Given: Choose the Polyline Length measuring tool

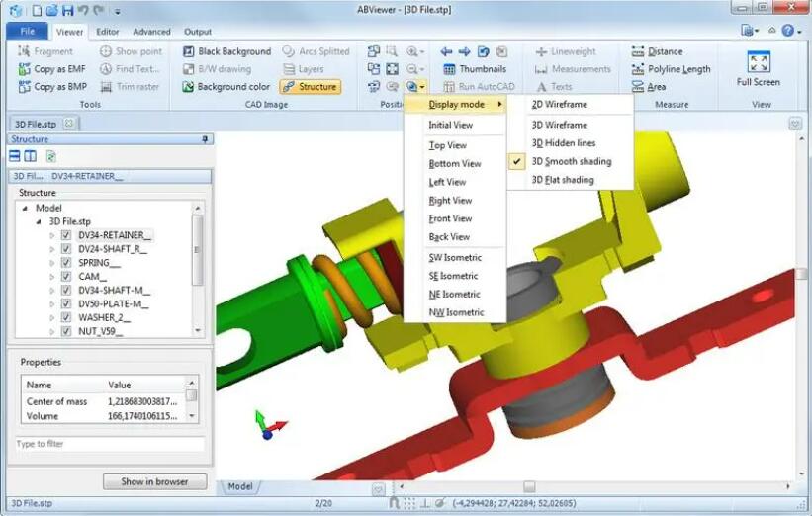Looking at the screenshot, I should tap(678, 69).
